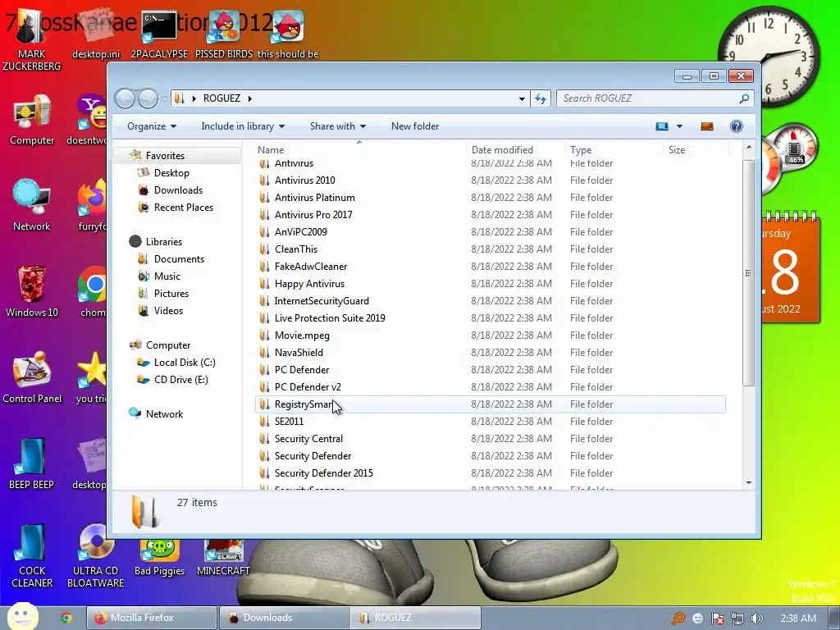Screen dimensions: 840x630
Task: Select the Antivirus Platinum folder
Action: (x=314, y=198)
